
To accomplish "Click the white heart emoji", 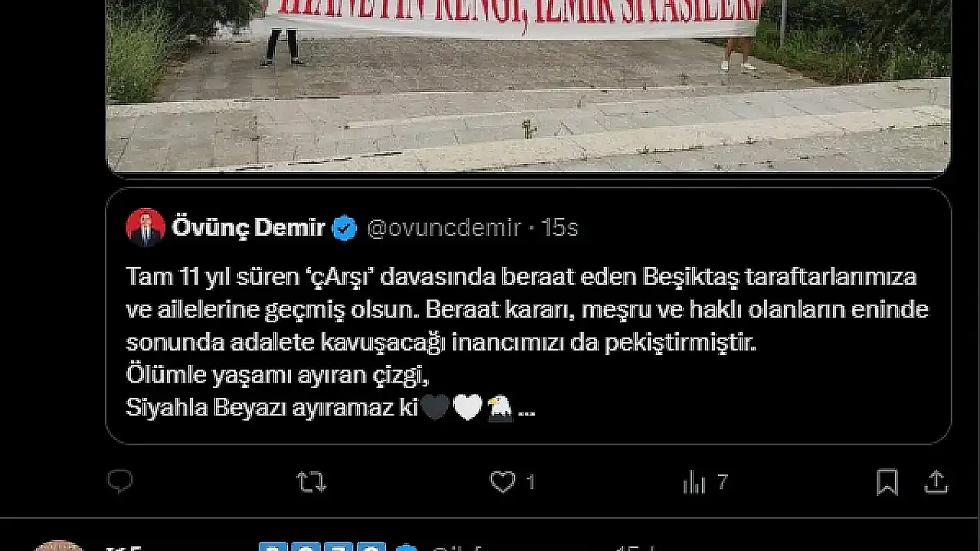I will (x=468, y=408).
